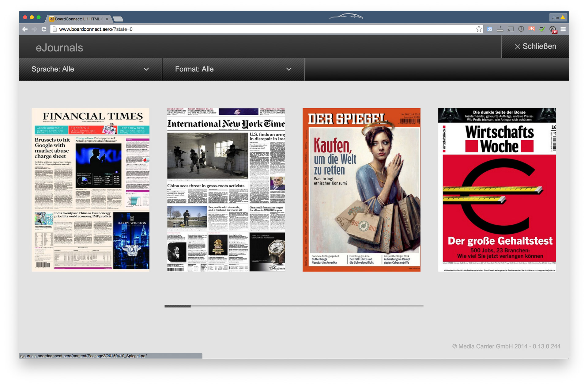Click the Media Carrier GmbH copyright text
This screenshot has width=588, height=386.
pyautogui.click(x=506, y=346)
